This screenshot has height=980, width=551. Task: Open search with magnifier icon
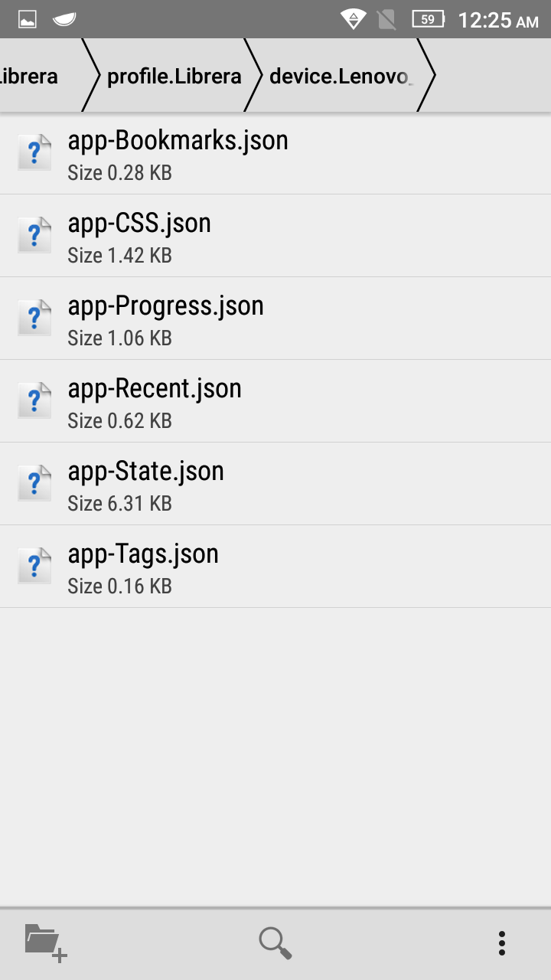[275, 942]
